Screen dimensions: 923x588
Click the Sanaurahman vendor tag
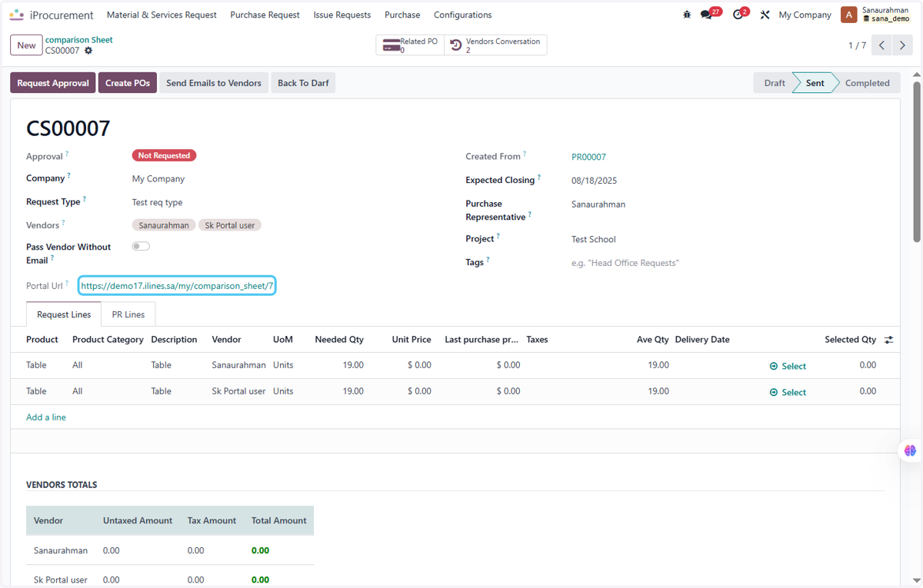(164, 225)
